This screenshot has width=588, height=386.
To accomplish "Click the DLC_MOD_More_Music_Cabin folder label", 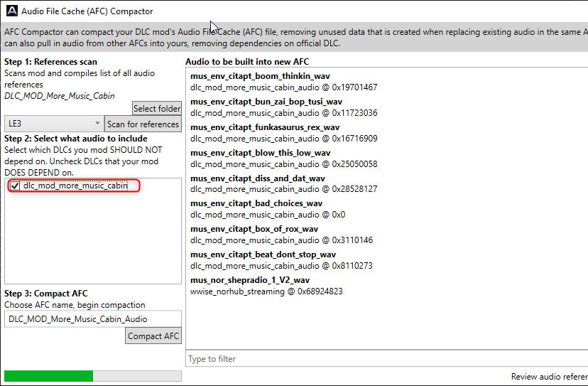I will pos(59,96).
